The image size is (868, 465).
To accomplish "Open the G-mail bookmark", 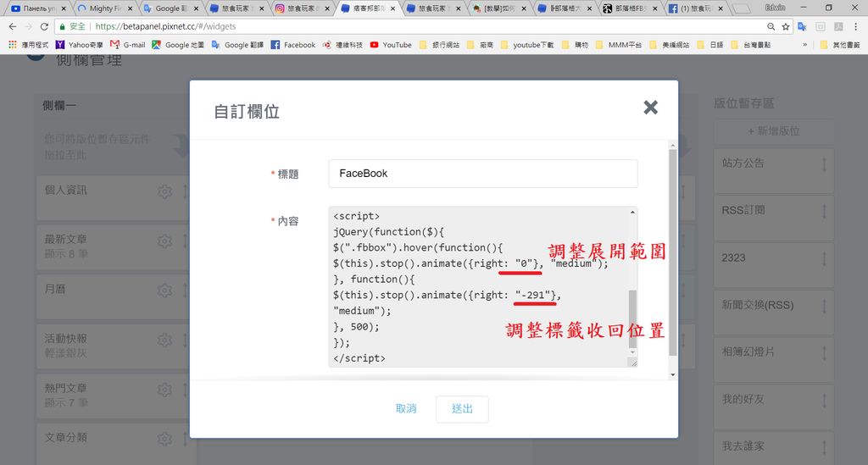I will [127, 45].
